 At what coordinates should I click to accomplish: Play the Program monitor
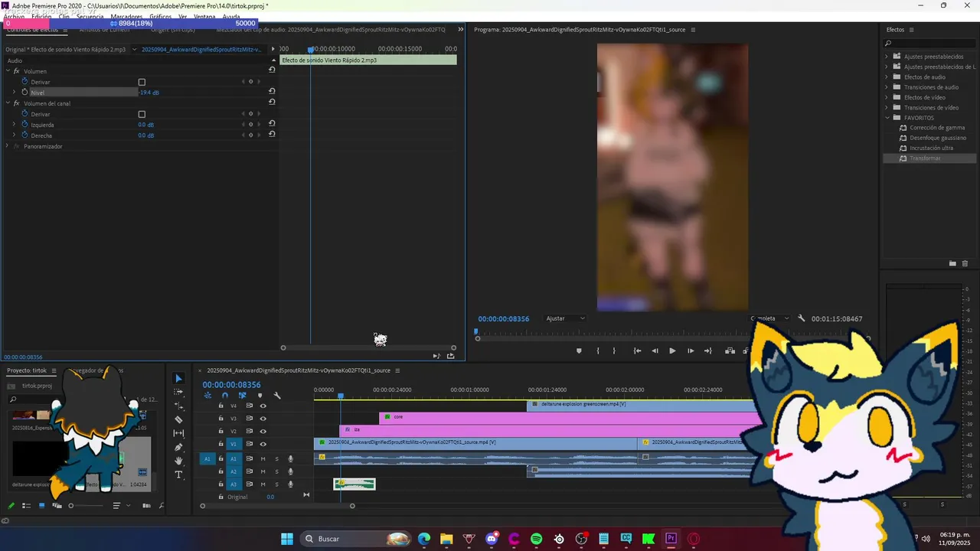[x=672, y=350]
